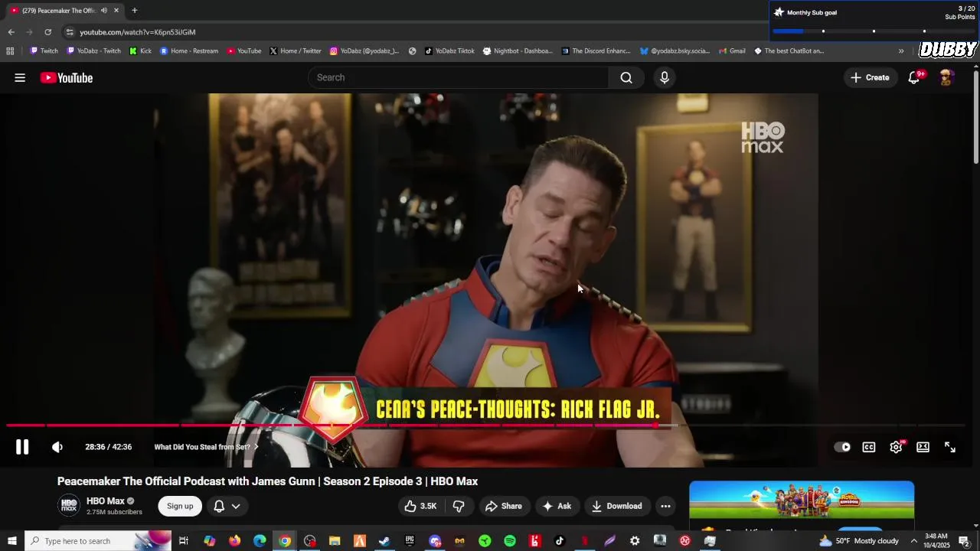Click the search magnifier button
This screenshot has height=551, width=980.
tap(626, 77)
